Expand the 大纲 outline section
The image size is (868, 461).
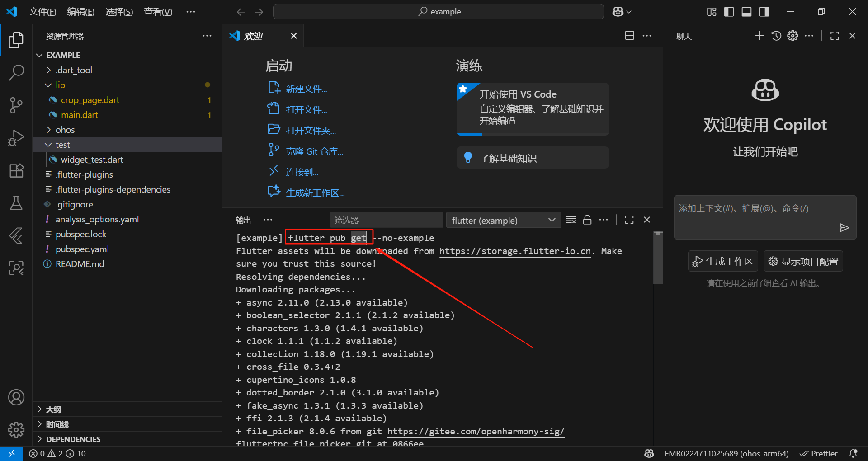click(127, 409)
